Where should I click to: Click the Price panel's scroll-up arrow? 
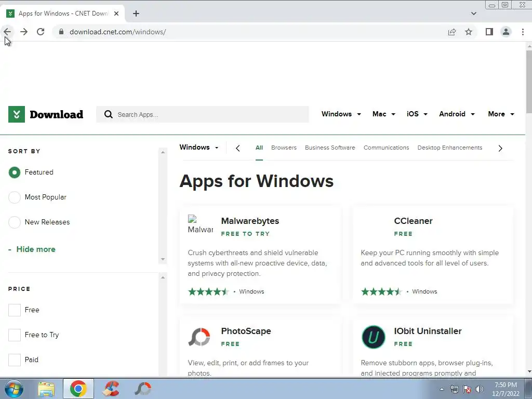click(x=163, y=277)
